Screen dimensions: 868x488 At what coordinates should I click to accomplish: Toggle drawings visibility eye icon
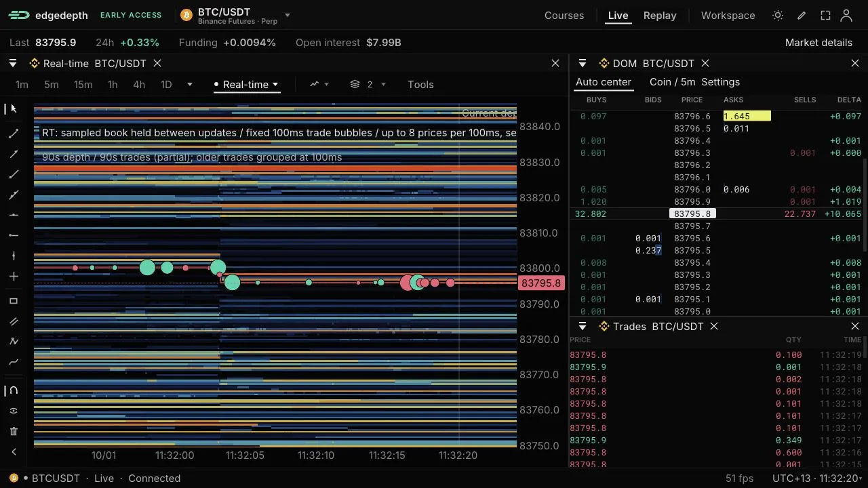click(x=14, y=411)
